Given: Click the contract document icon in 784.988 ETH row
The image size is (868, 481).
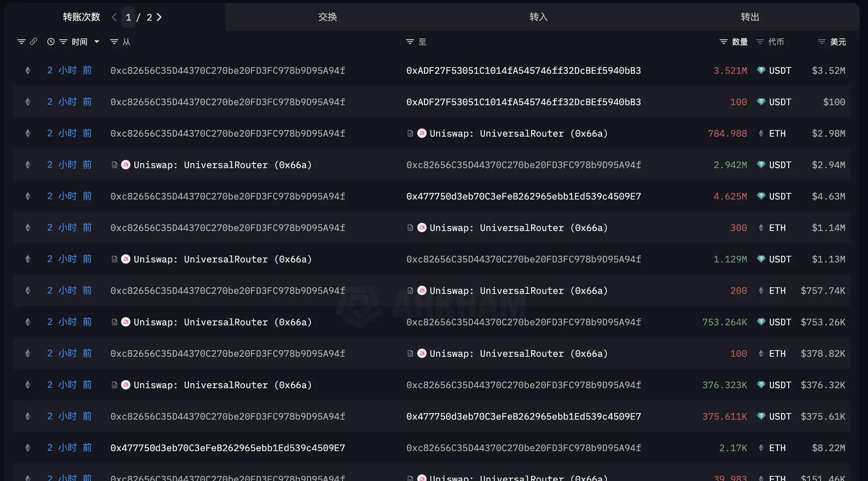Looking at the screenshot, I should pos(410,134).
